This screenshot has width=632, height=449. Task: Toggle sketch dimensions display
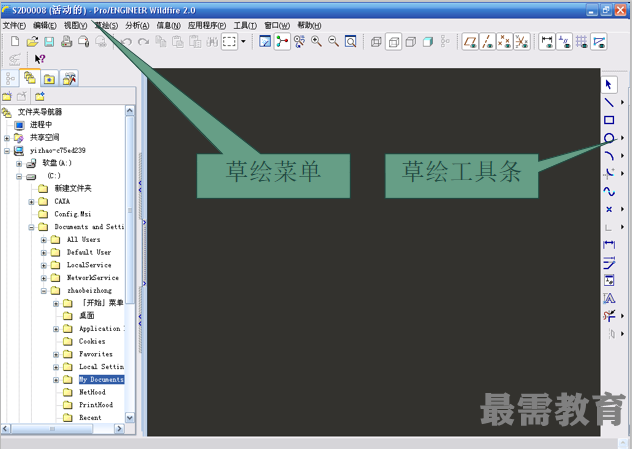click(547, 42)
